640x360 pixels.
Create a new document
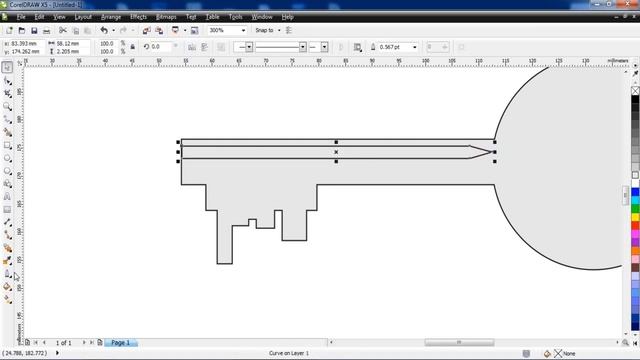(9, 30)
